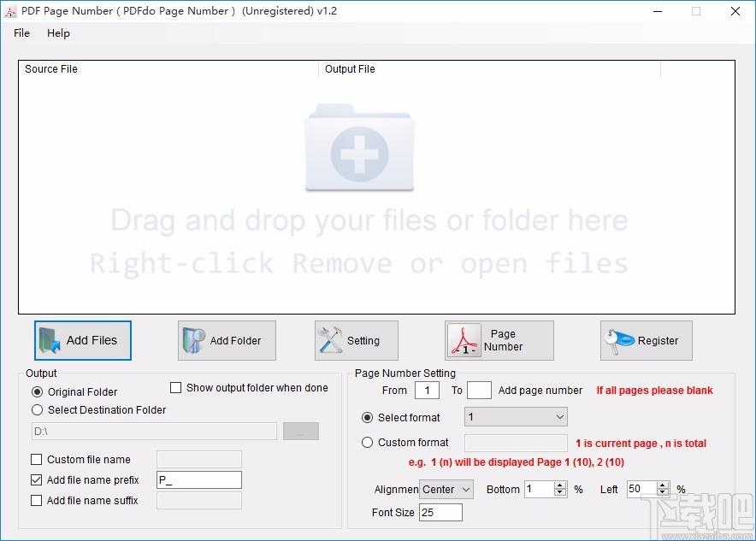Click the Bottom percent value field
This screenshot has height=541, width=756.
point(540,489)
